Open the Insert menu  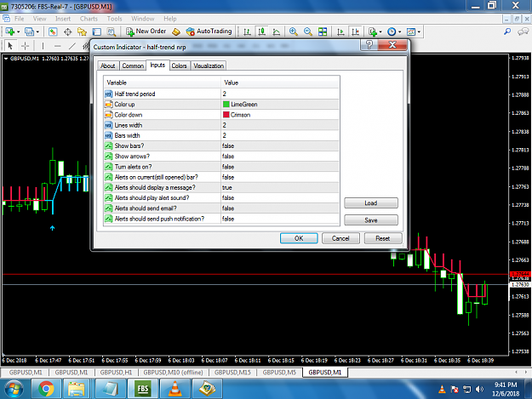(x=63, y=19)
